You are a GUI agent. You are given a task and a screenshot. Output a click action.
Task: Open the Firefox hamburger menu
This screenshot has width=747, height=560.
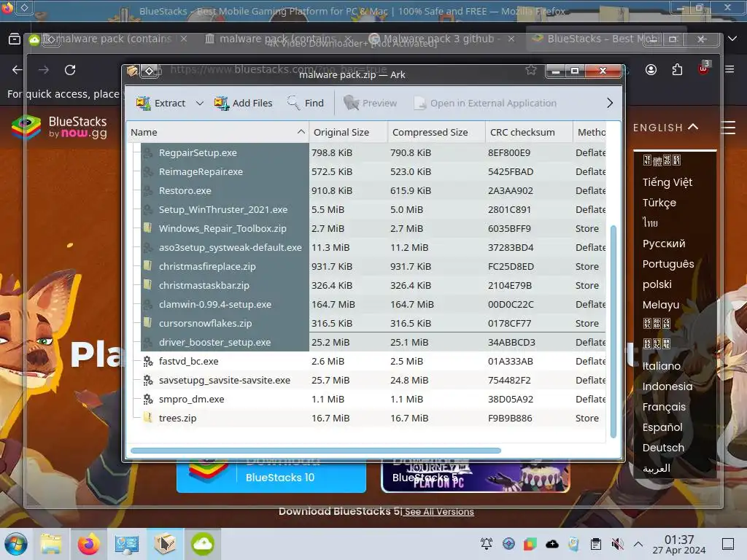729,69
